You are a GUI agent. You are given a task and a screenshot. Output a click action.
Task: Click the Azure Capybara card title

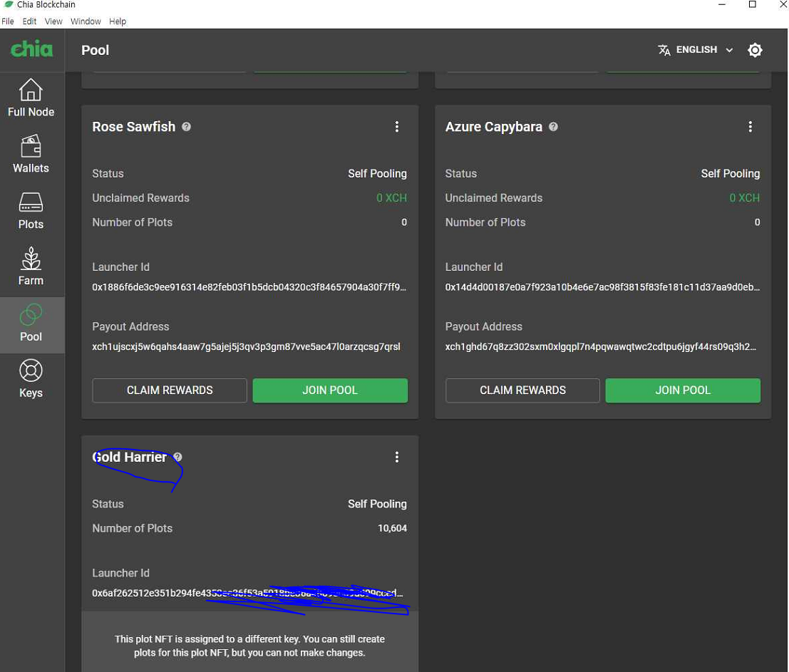[x=494, y=127]
